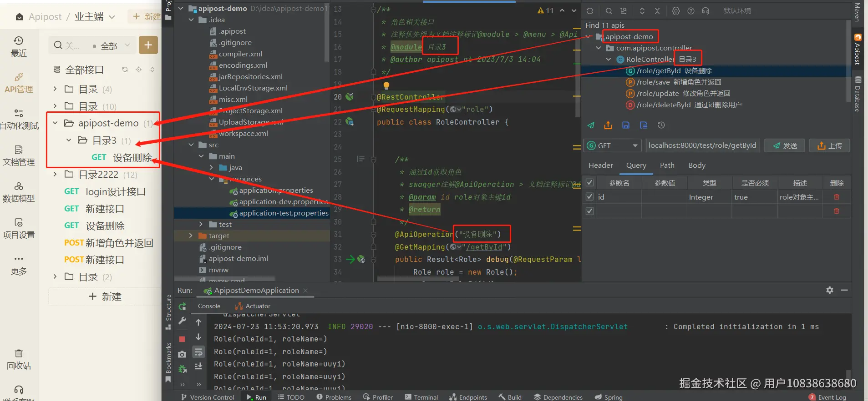Image resolution: width=868 pixels, height=401 pixels.
Task: Click the orange plus add button
Action: 148,45
